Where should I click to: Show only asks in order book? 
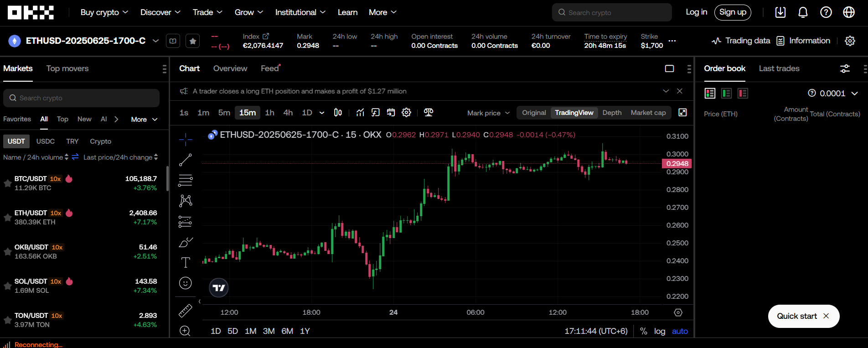coord(743,93)
